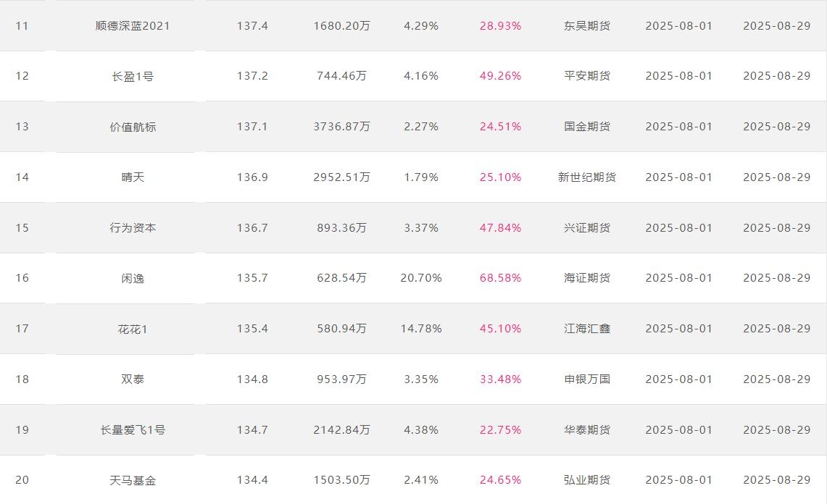Select the 申银万国 company entry

587,379
